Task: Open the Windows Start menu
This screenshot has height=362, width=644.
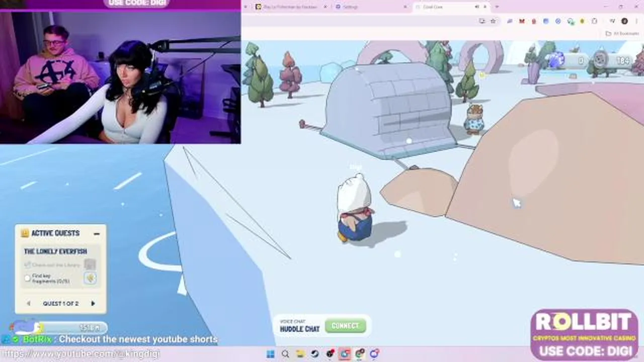Action: [270, 354]
